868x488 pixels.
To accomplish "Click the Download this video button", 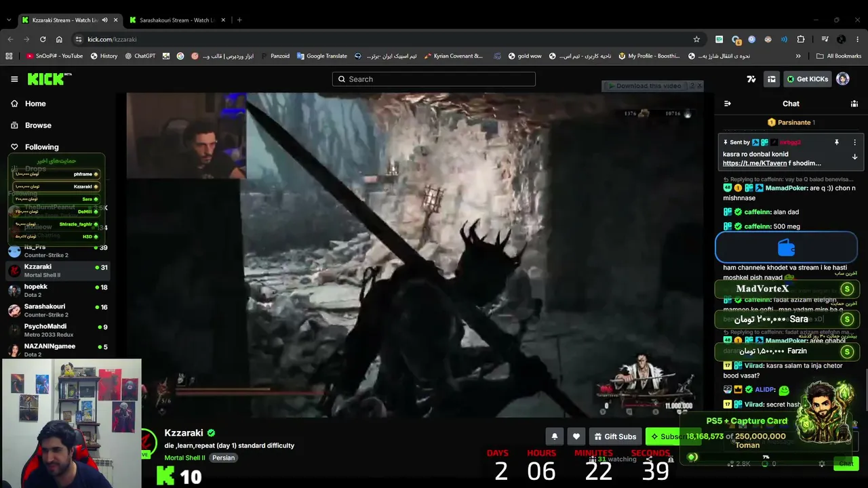I will [644, 86].
